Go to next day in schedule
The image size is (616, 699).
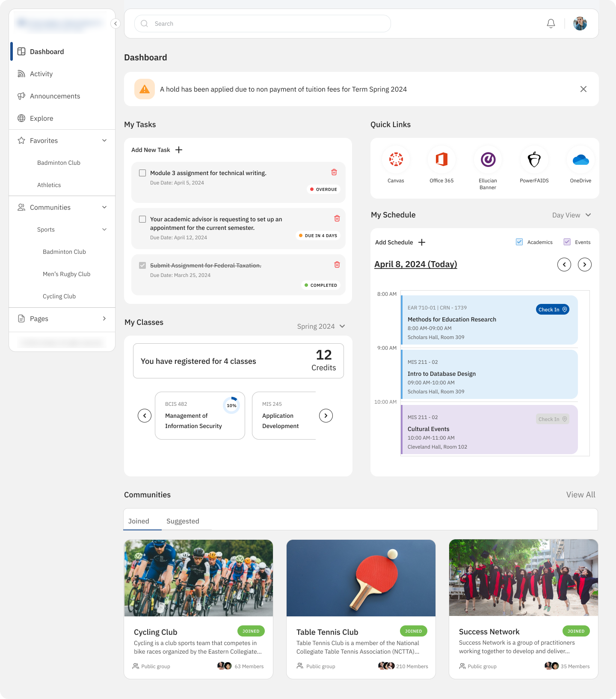585,265
